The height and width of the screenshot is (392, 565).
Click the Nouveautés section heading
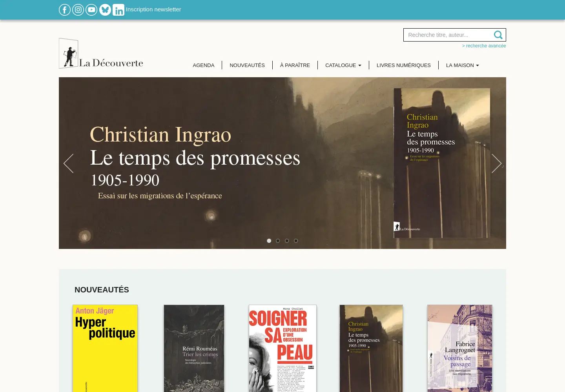(x=102, y=290)
